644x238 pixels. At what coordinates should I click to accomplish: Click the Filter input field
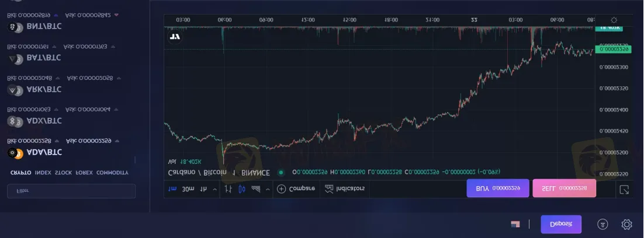71,191
